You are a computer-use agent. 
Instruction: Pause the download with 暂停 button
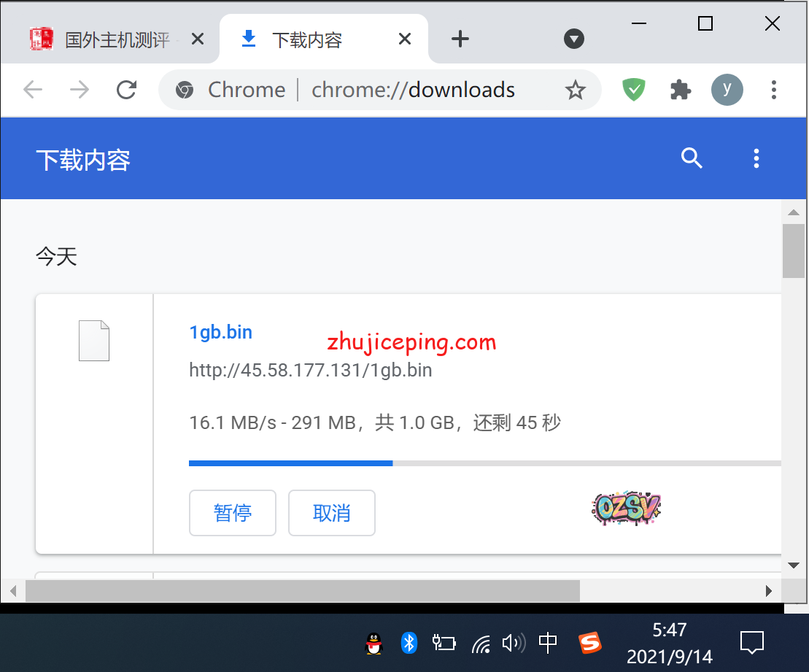point(232,513)
